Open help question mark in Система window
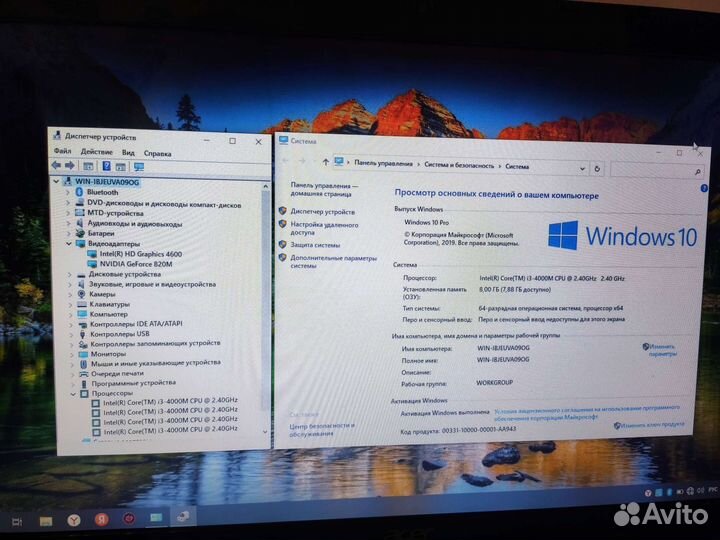Image resolution: width=720 pixels, height=540 pixels. click(704, 188)
